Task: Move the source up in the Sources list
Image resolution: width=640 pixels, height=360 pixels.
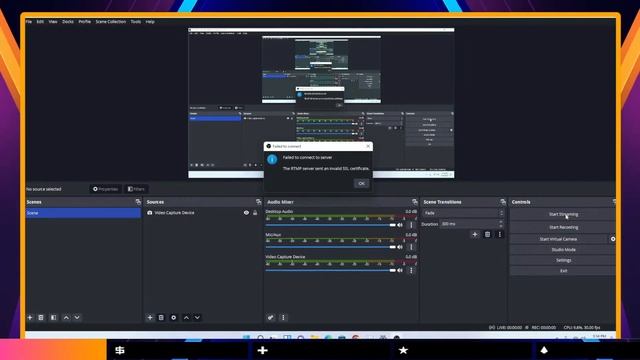Action: click(186, 317)
